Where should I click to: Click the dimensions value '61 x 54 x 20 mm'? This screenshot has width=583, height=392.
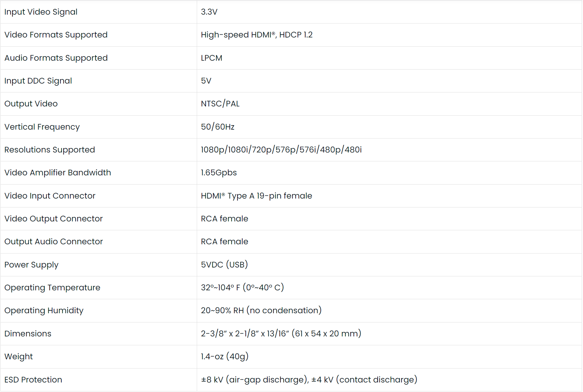coord(327,334)
